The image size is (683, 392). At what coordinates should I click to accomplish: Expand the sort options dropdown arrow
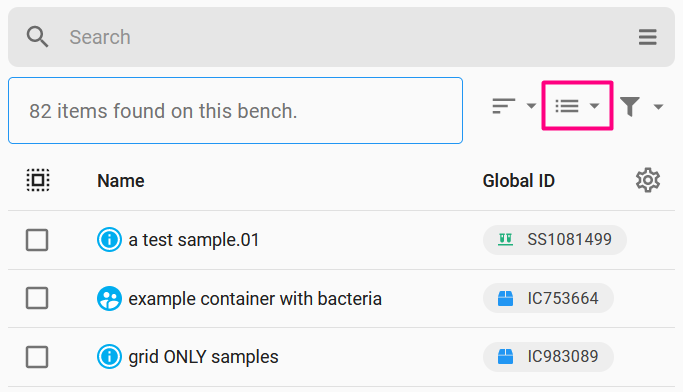point(531,106)
